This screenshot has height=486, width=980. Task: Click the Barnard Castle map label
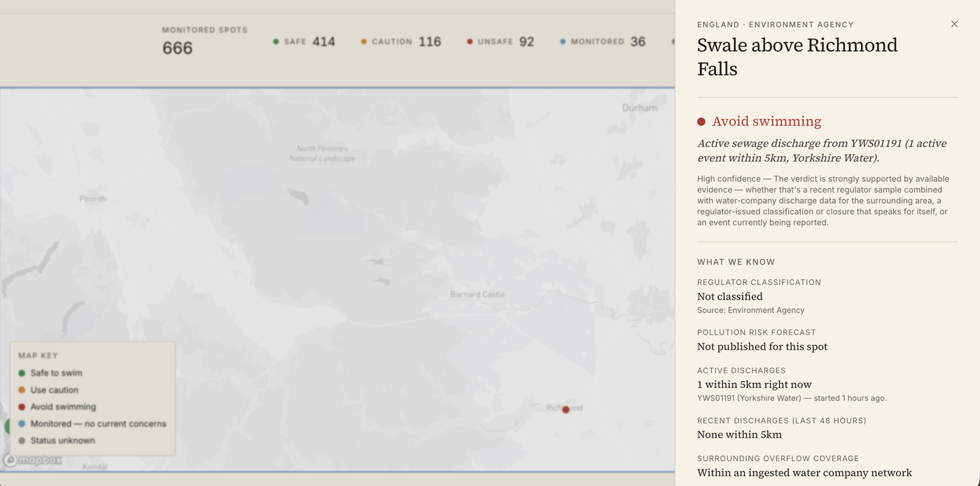(477, 294)
